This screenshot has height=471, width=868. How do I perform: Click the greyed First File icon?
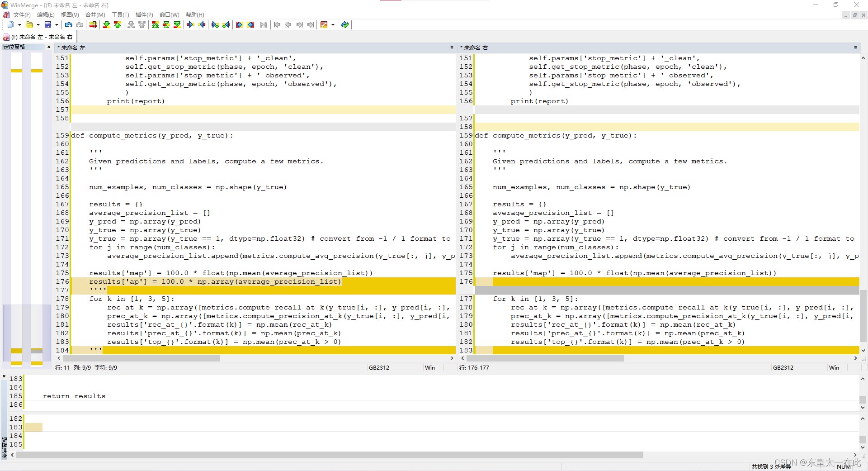[278, 25]
